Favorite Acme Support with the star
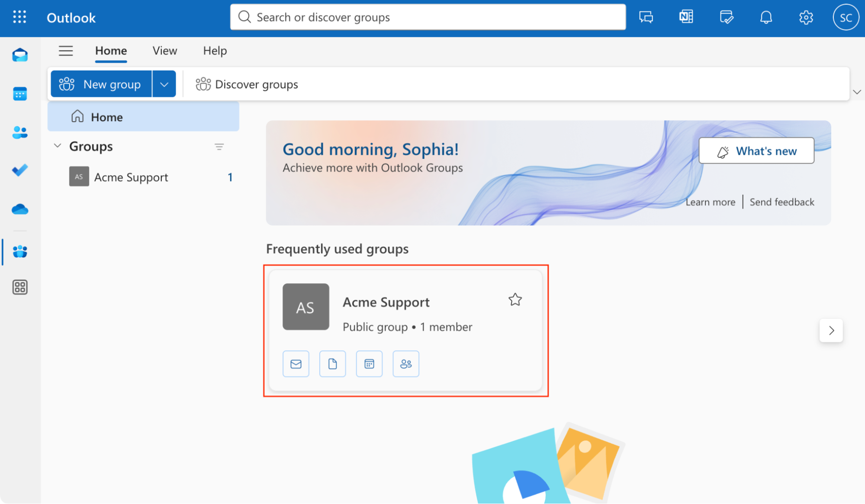 [515, 300]
